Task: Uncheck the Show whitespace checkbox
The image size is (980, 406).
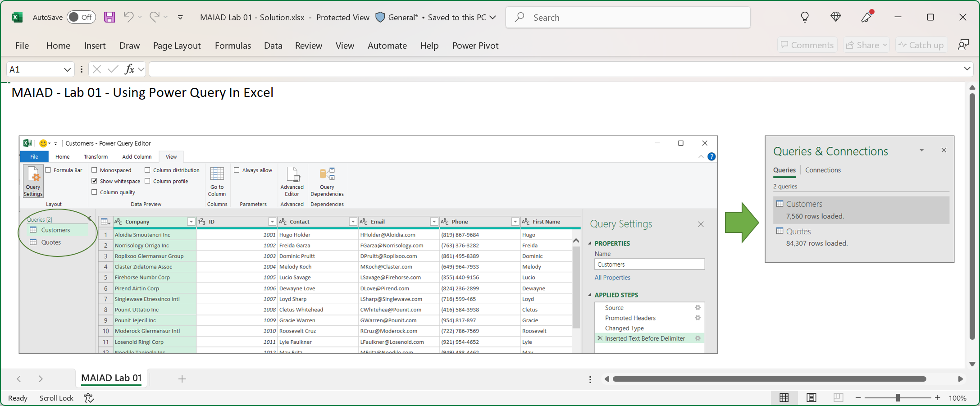Action: point(94,181)
